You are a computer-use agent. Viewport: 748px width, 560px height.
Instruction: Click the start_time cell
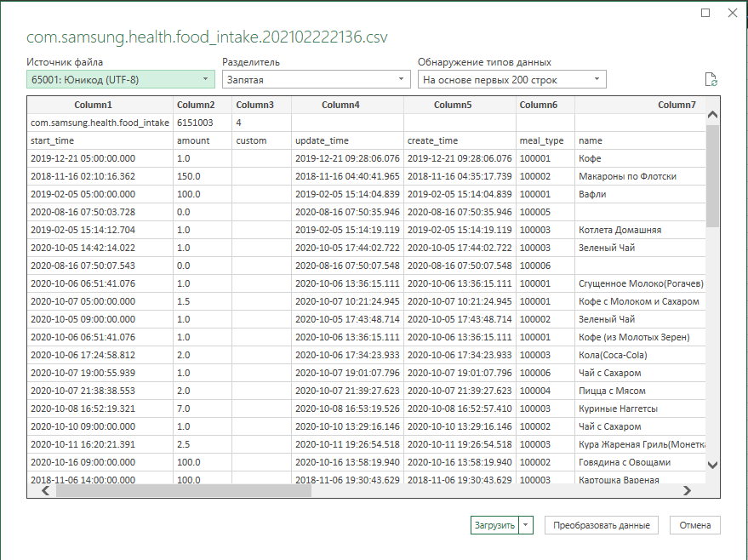(x=100, y=140)
